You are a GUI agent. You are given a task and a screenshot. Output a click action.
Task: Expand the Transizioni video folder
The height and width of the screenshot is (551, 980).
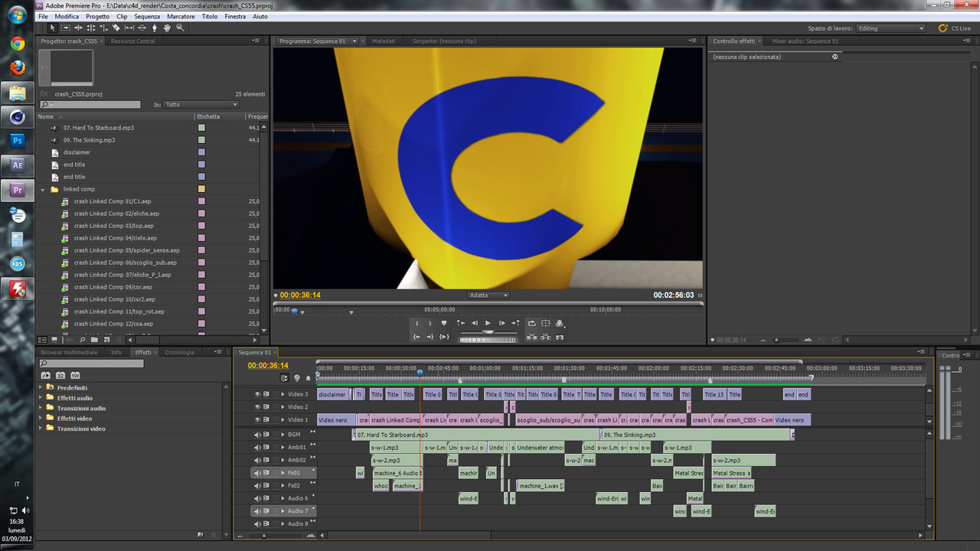[x=41, y=429]
